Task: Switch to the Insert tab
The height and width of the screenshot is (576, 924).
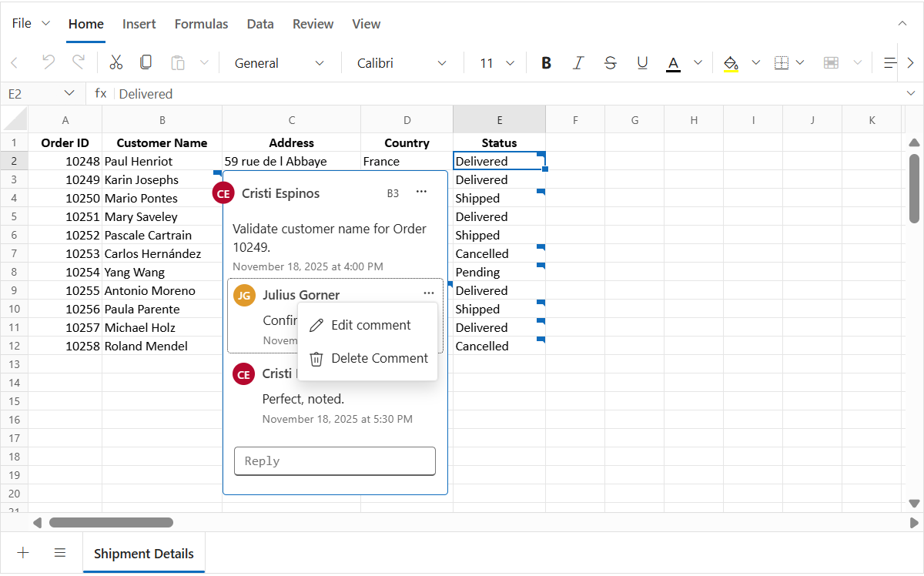Action: 139,24
